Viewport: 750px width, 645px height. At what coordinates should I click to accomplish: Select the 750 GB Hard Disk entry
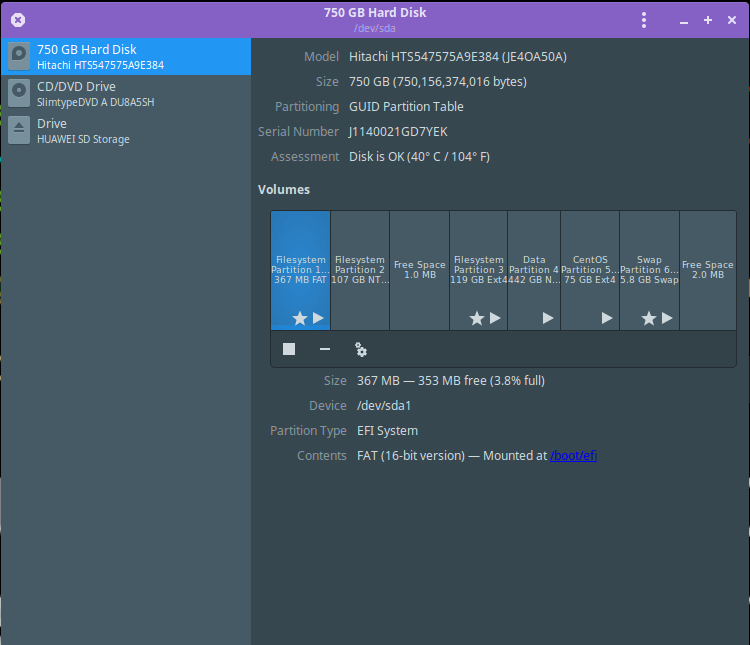pos(125,57)
